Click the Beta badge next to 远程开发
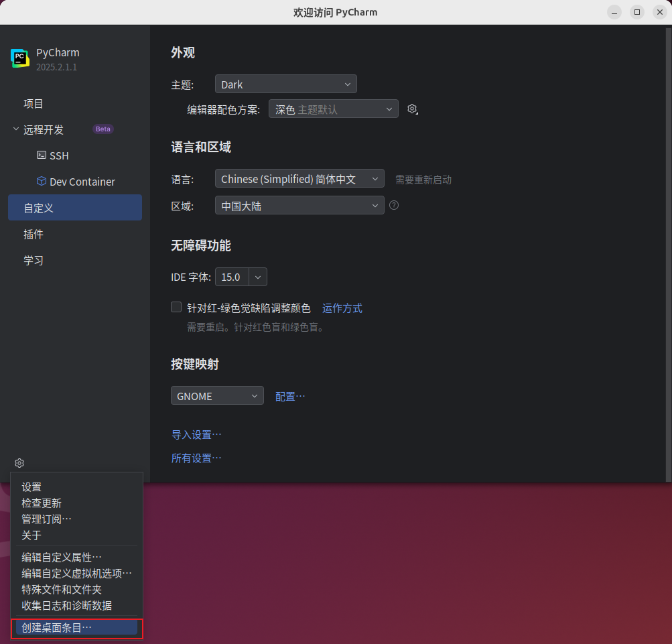 103,129
